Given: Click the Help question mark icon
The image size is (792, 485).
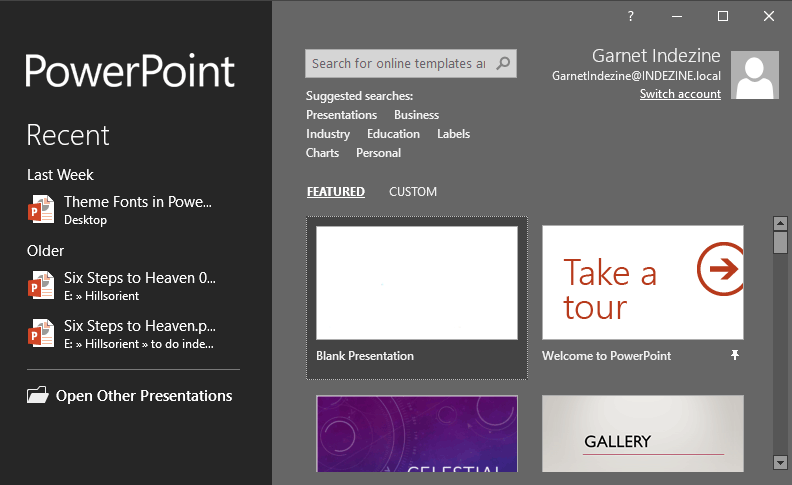Looking at the screenshot, I should (x=630, y=16).
